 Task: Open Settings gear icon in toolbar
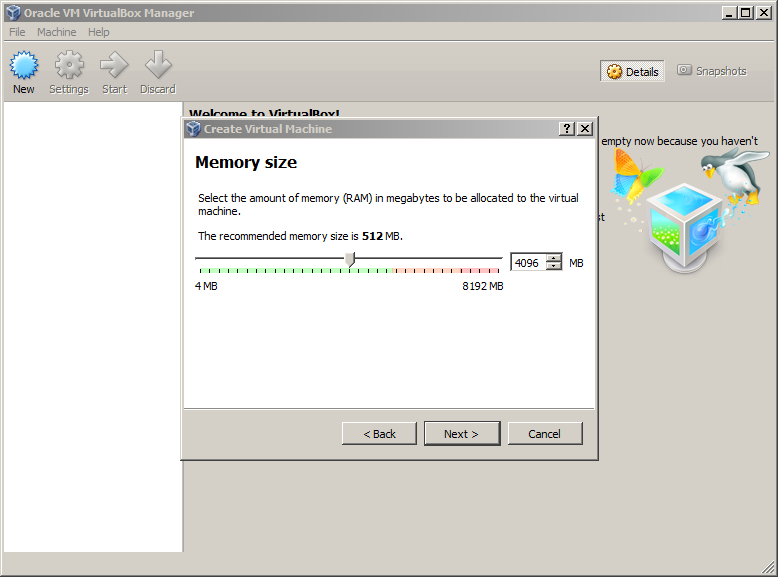click(69, 65)
